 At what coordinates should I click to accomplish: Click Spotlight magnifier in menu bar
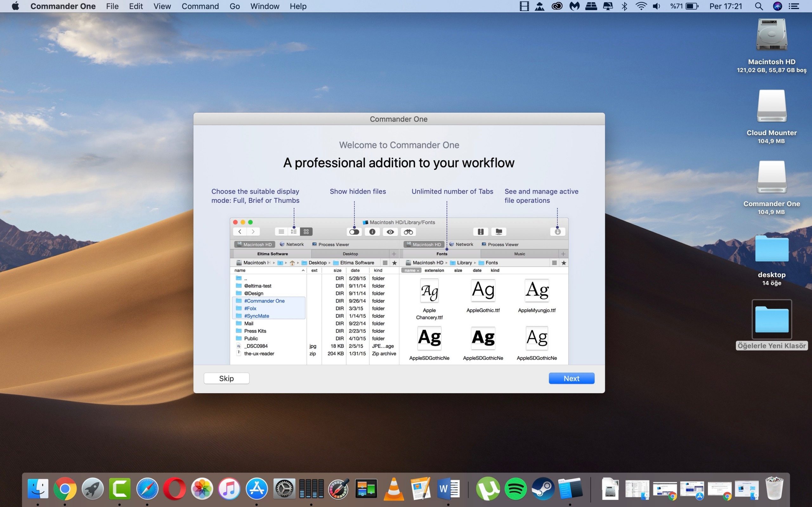(759, 6)
